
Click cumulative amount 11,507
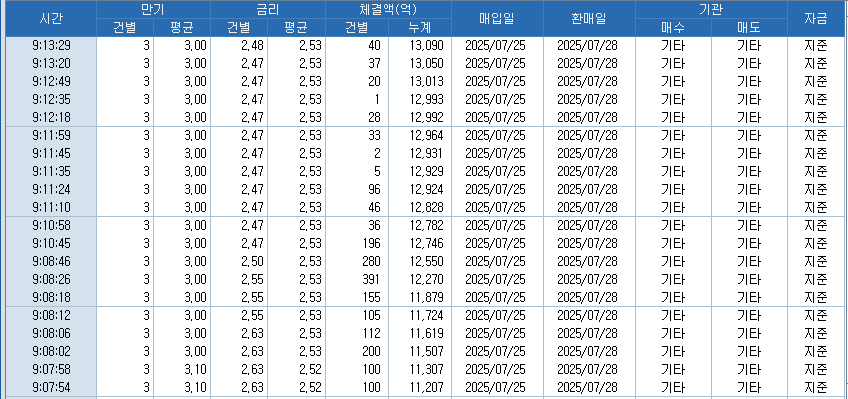420,351
